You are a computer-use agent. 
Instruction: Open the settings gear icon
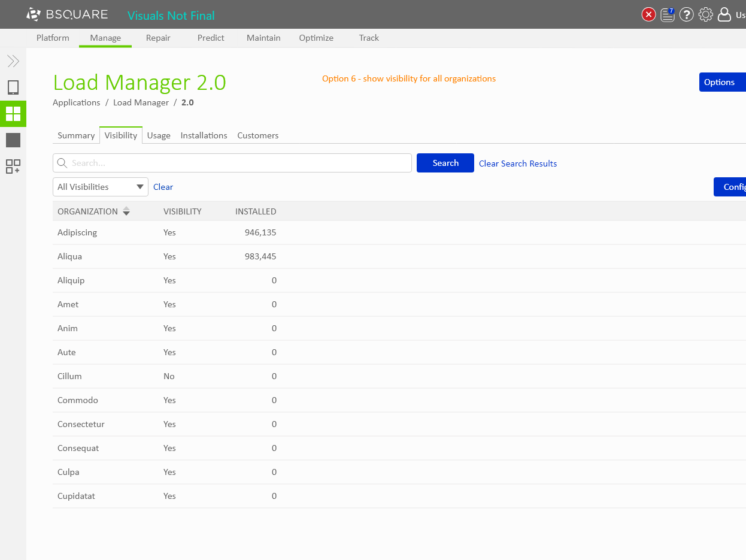(x=706, y=14)
